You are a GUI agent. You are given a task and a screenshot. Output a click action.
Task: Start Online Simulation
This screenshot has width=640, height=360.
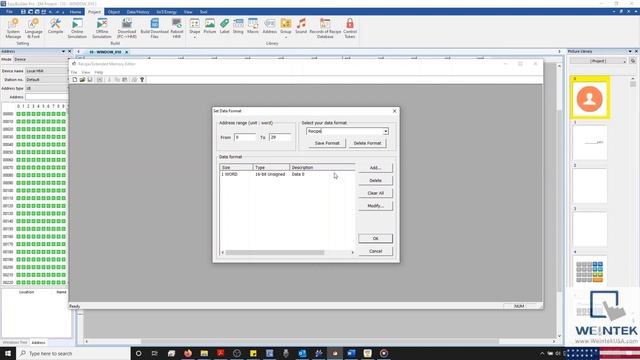(77, 28)
